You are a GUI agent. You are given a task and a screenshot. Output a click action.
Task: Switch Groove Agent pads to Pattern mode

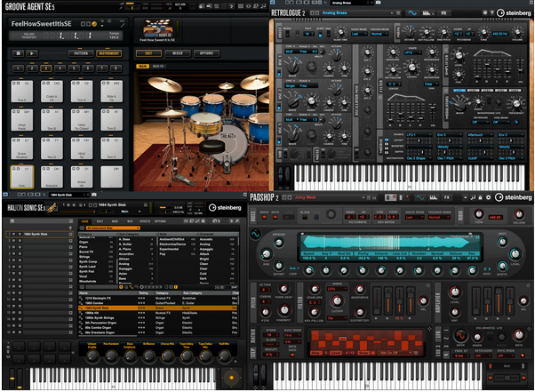[x=81, y=53]
